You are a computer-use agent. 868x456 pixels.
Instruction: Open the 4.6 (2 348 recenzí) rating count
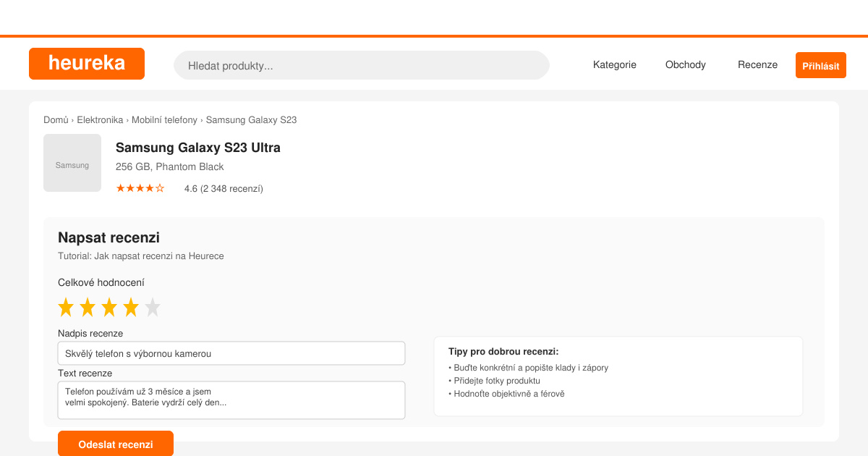224,189
